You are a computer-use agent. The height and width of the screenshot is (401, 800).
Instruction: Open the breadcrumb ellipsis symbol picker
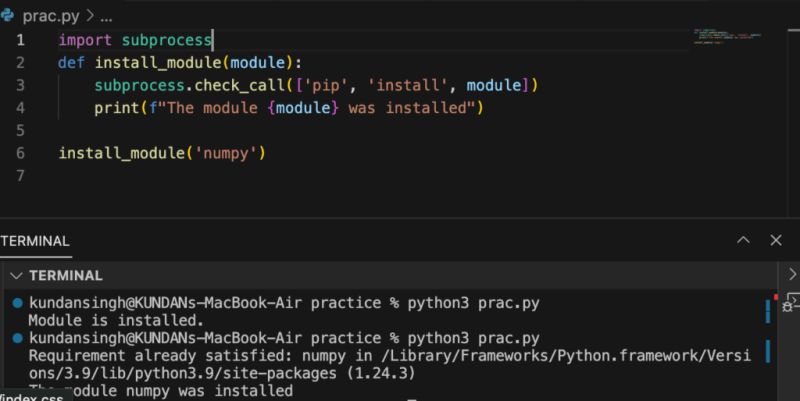[106, 17]
